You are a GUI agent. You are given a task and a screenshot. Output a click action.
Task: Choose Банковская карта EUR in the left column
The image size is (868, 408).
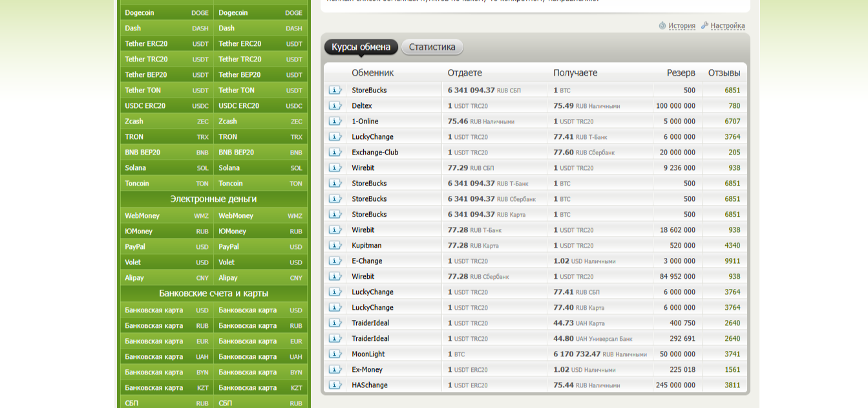point(167,341)
